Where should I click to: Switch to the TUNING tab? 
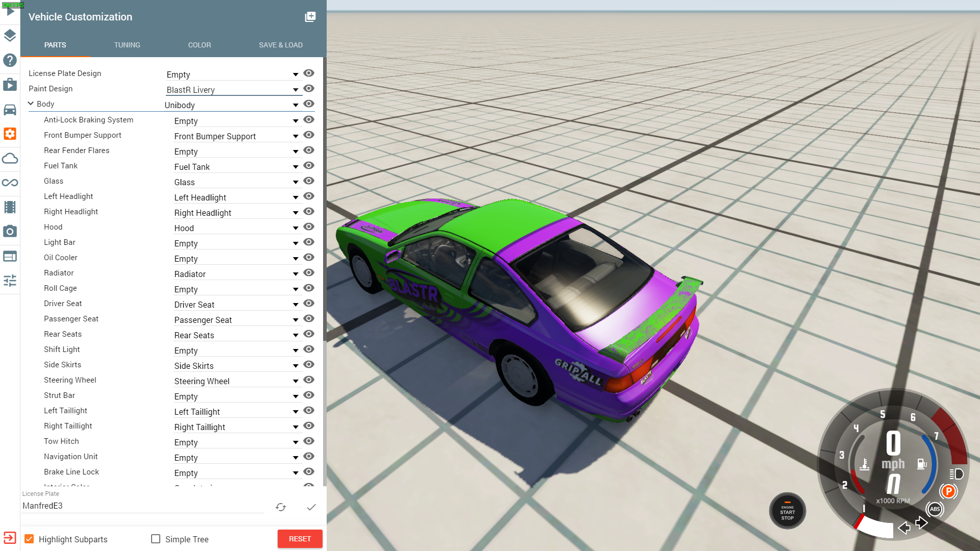(127, 45)
